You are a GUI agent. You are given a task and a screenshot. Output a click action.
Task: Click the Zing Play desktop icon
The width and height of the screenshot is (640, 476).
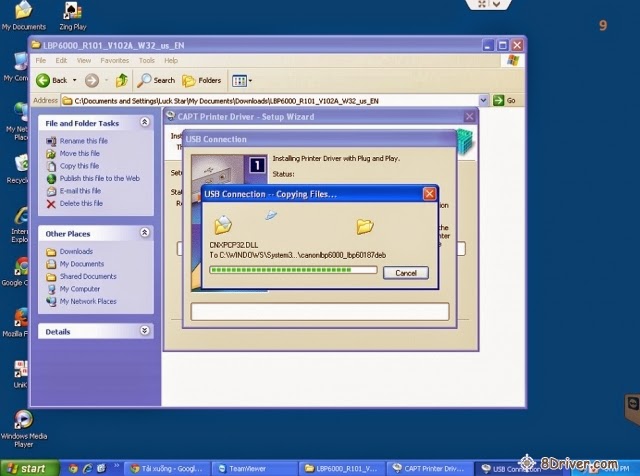(73, 16)
